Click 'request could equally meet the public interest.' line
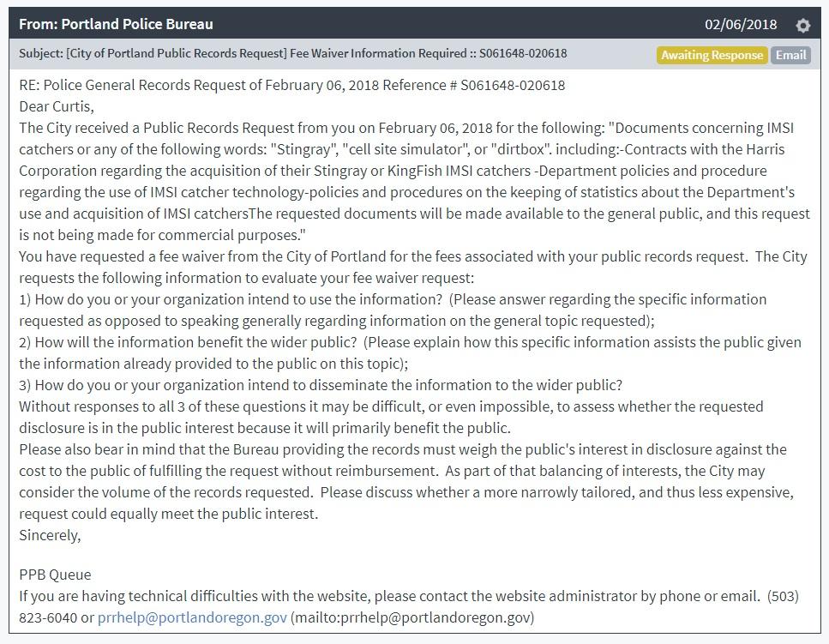The height and width of the screenshot is (644, 829). pyautogui.click(x=169, y=514)
